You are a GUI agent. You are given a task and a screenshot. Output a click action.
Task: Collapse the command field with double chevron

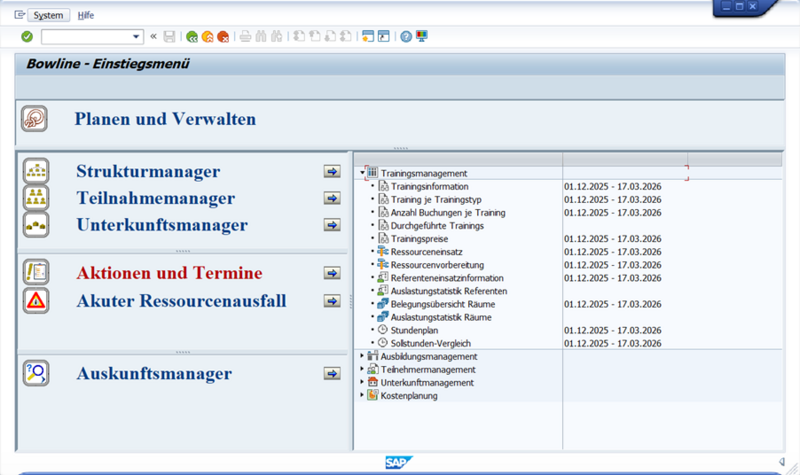point(154,36)
